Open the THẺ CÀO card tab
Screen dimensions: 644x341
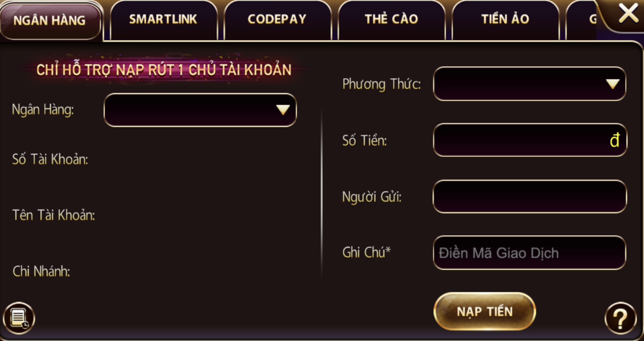391,19
